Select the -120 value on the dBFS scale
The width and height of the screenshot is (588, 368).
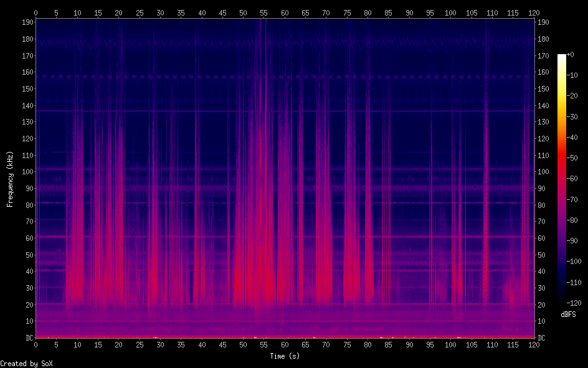click(x=577, y=303)
